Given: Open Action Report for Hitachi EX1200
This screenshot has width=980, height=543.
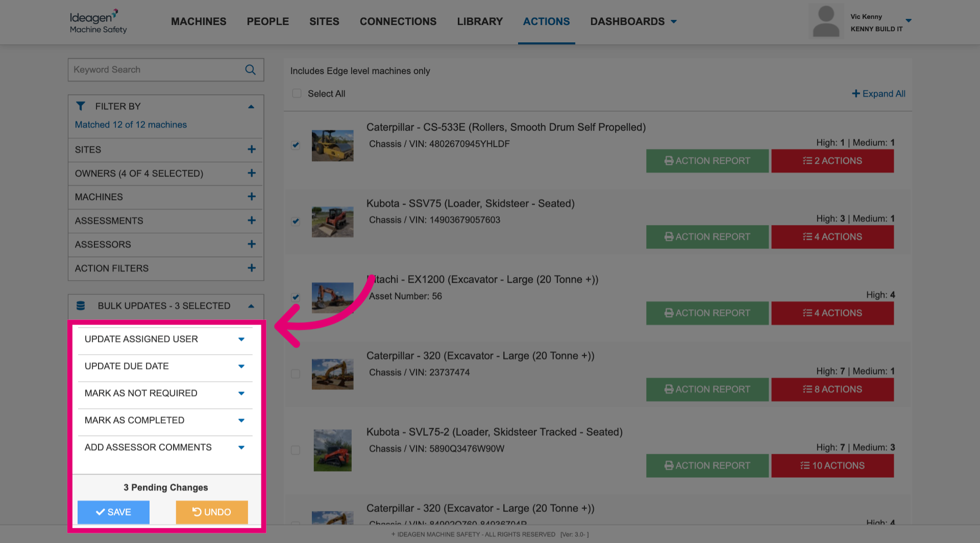Looking at the screenshot, I should point(707,313).
